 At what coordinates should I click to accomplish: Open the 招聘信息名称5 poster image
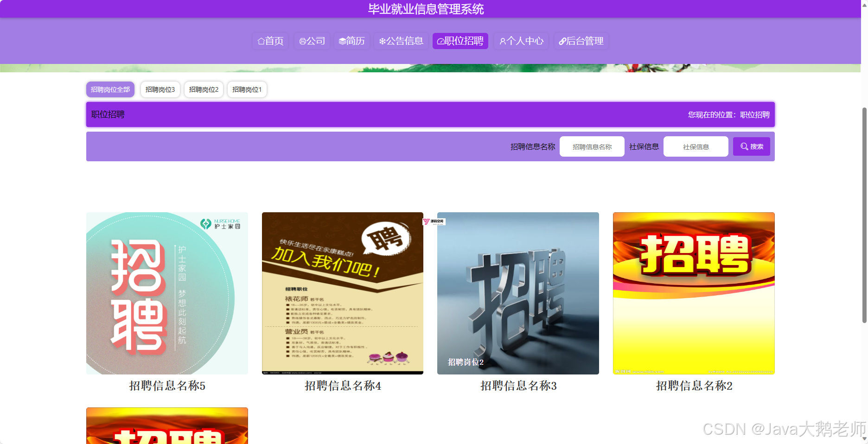pos(167,293)
